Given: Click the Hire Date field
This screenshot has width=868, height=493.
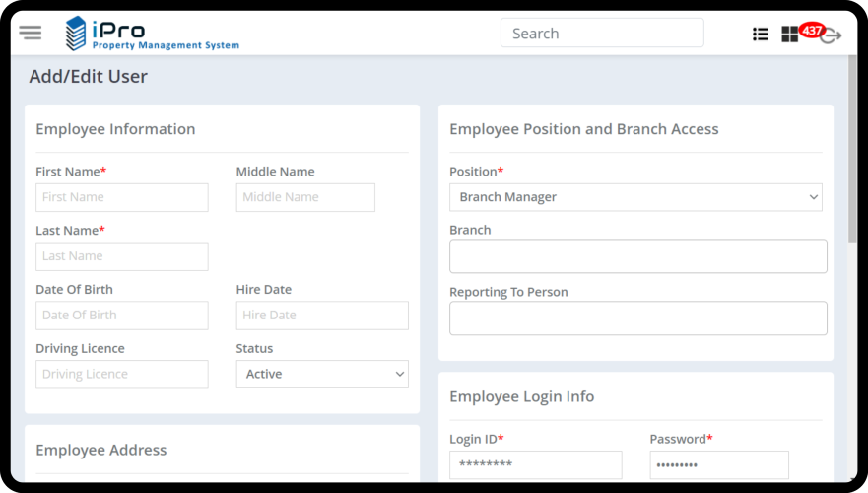Looking at the screenshot, I should pyautogui.click(x=322, y=316).
